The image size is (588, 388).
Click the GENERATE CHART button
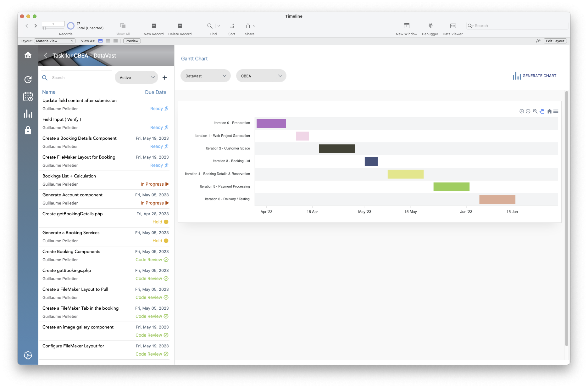click(x=534, y=76)
